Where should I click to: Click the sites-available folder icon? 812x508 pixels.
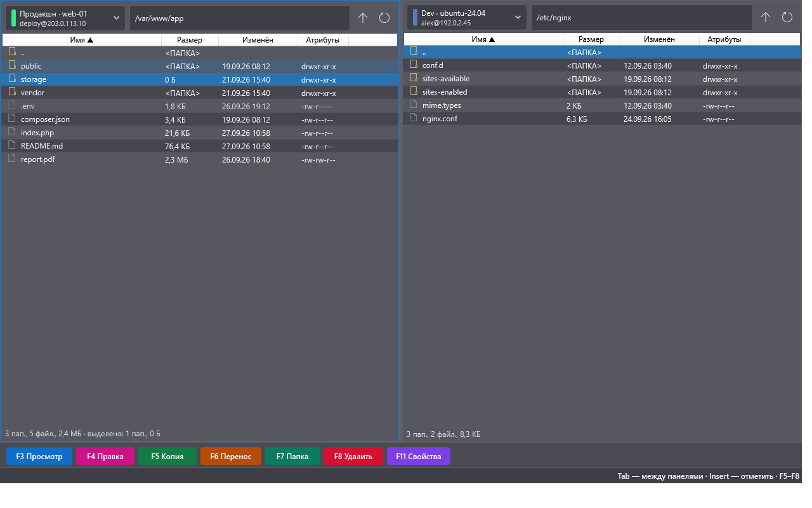[x=414, y=78]
